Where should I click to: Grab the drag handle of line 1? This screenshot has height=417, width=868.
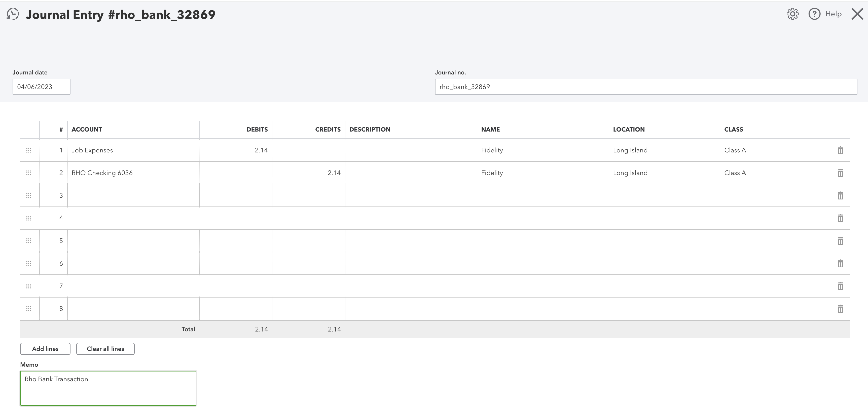29,150
